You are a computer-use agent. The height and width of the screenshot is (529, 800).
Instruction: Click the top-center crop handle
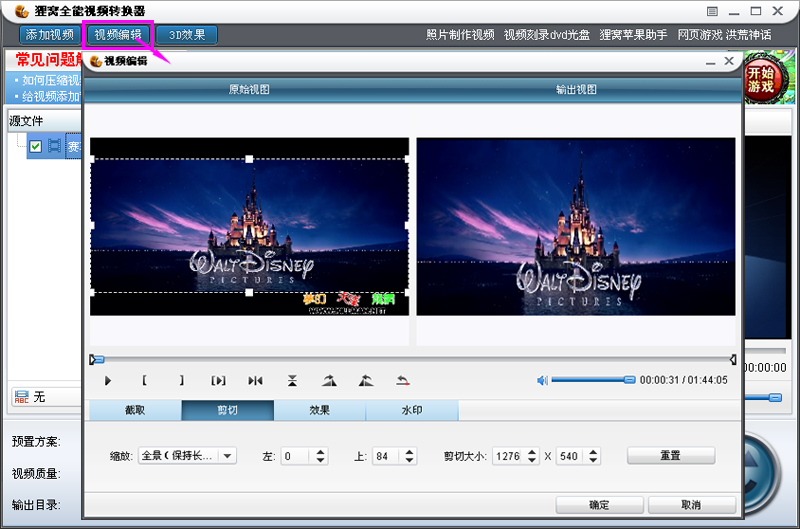pos(249,159)
